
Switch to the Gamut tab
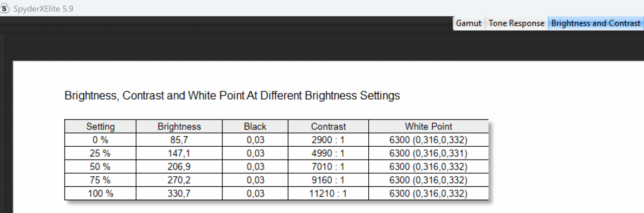(469, 23)
